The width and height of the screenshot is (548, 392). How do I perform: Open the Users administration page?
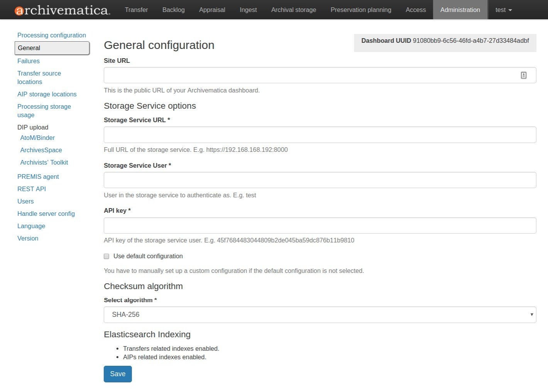pos(25,201)
